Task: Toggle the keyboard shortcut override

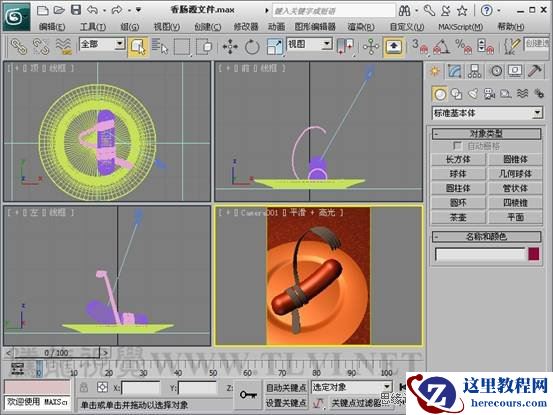Action: pyautogui.click(x=394, y=46)
